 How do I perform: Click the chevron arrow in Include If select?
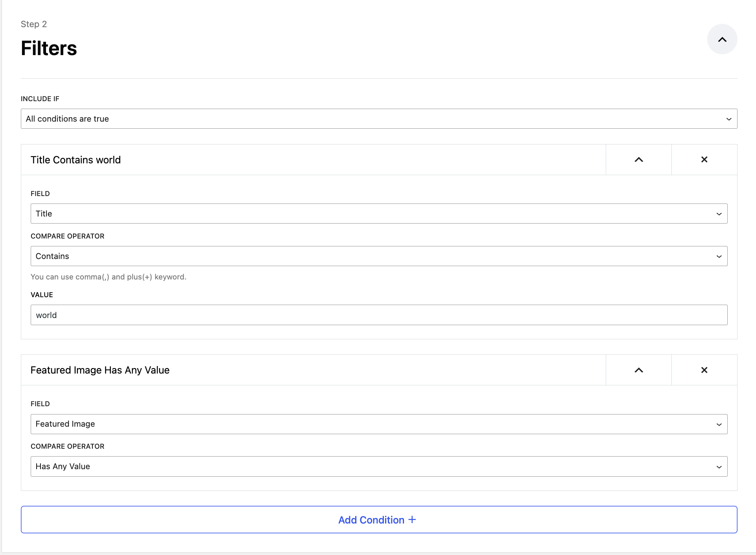click(x=728, y=119)
